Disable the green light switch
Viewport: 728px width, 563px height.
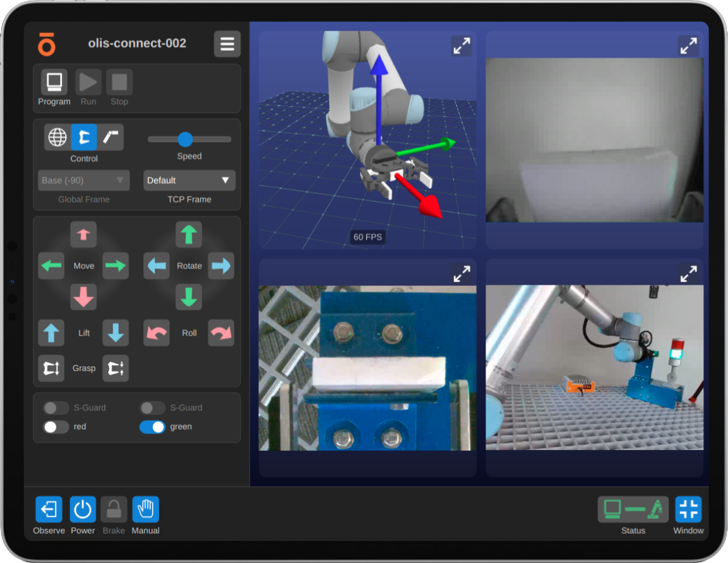[152, 427]
